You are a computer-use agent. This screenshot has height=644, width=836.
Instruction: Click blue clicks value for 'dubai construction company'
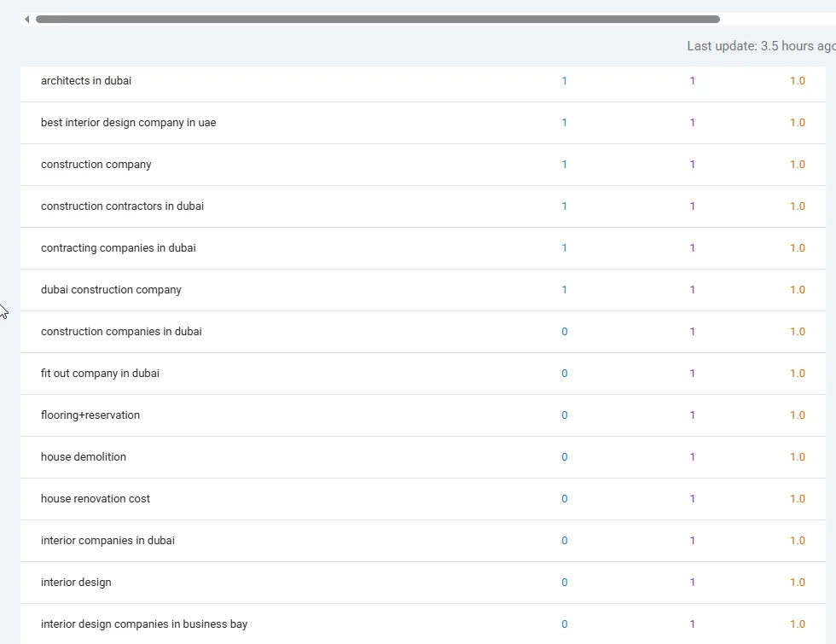click(564, 289)
